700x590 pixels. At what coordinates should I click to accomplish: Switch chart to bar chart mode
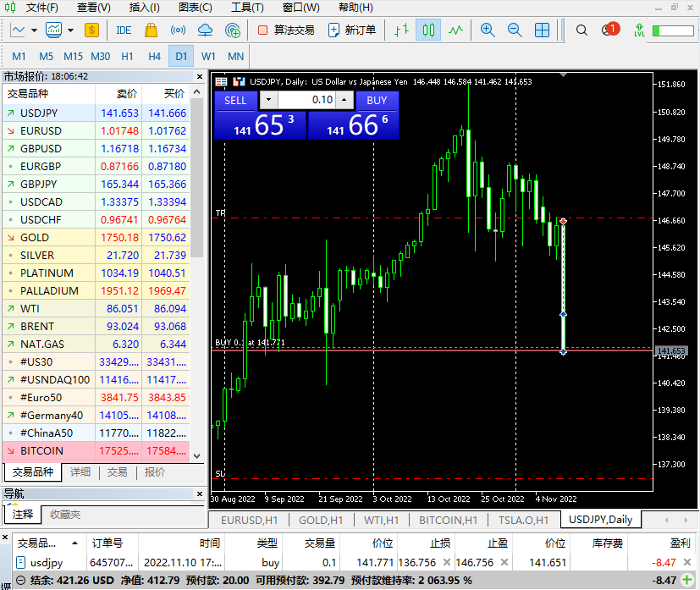[x=401, y=30]
